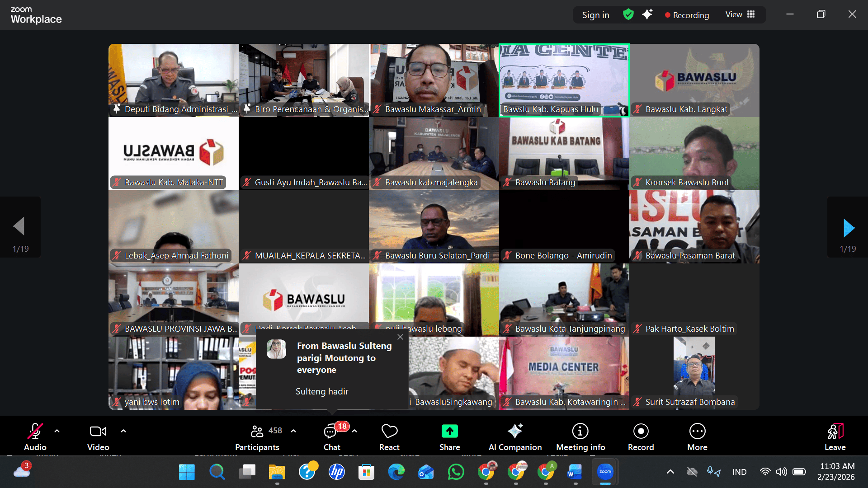Select Bawaslu Kab. Langkat video tile
This screenshot has width=868, height=488.
click(694, 80)
